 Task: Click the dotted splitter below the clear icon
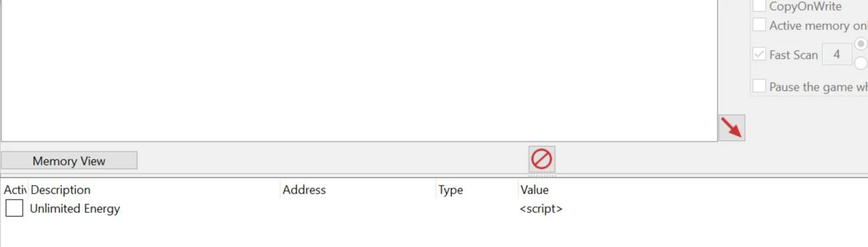542,176
